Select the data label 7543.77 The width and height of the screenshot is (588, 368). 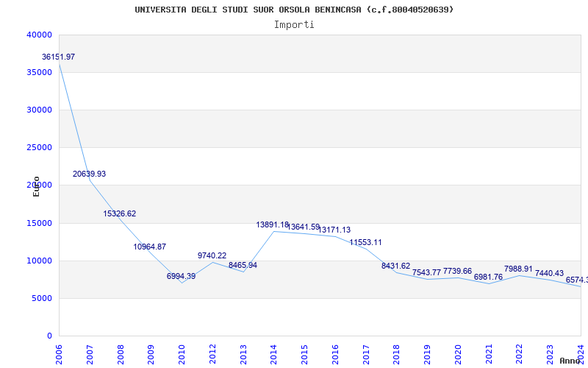pos(427,272)
